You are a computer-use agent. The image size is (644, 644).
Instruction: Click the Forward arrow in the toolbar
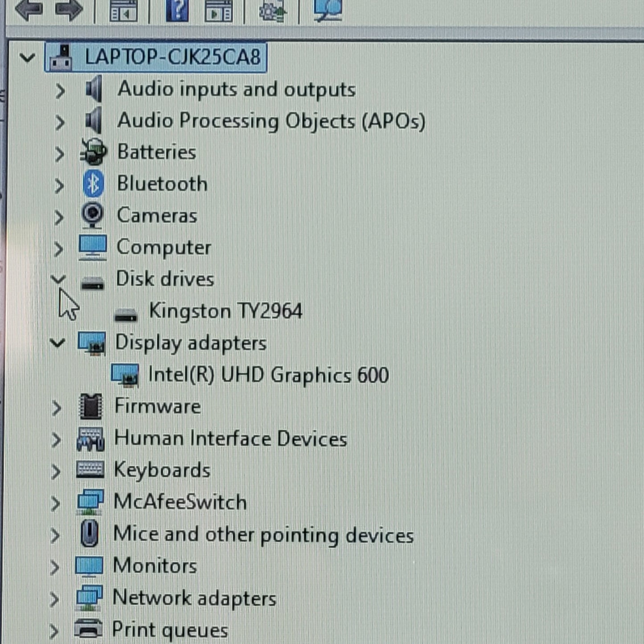(69, 9)
